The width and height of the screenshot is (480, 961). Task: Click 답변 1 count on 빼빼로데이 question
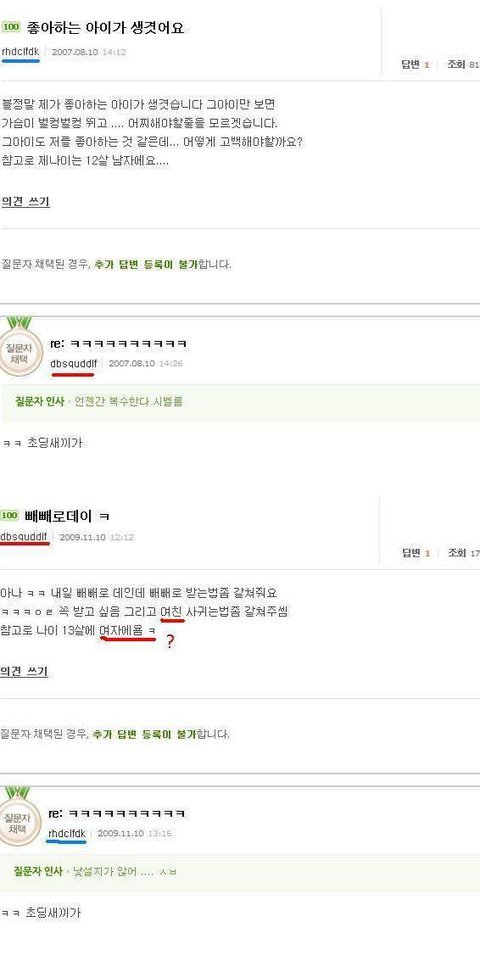tap(416, 553)
